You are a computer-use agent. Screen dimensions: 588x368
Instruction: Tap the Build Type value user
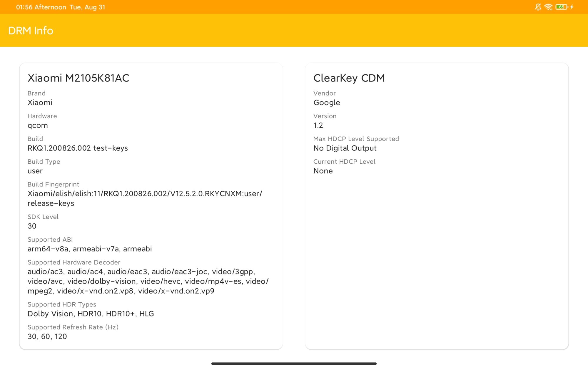pos(35,171)
